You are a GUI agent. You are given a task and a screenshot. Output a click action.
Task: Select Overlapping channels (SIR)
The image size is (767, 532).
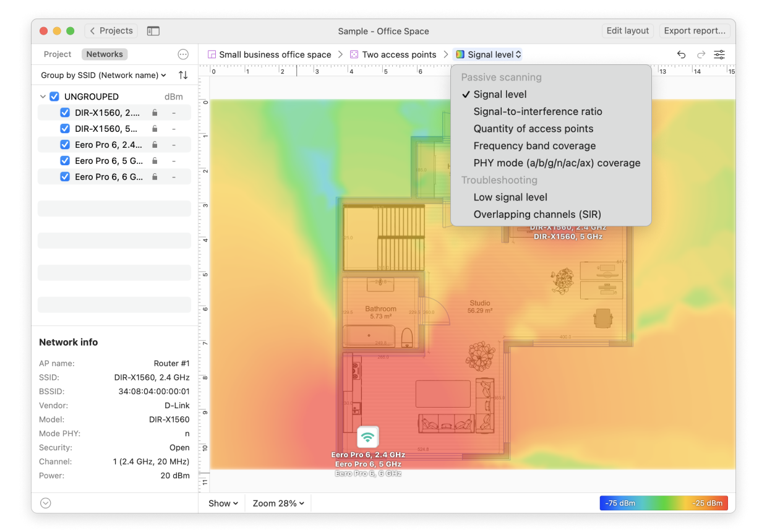(551, 215)
